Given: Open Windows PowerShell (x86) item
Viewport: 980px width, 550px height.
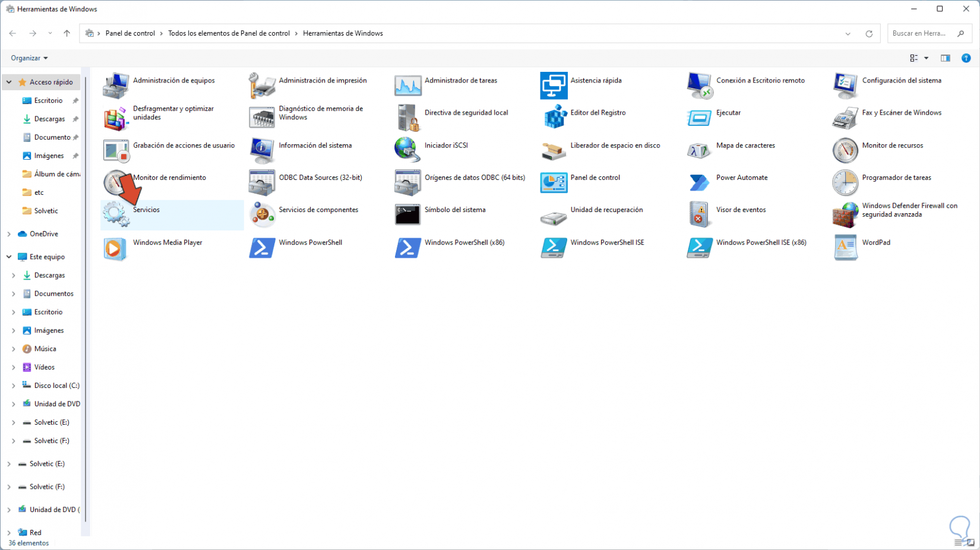Looking at the screenshot, I should click(464, 242).
